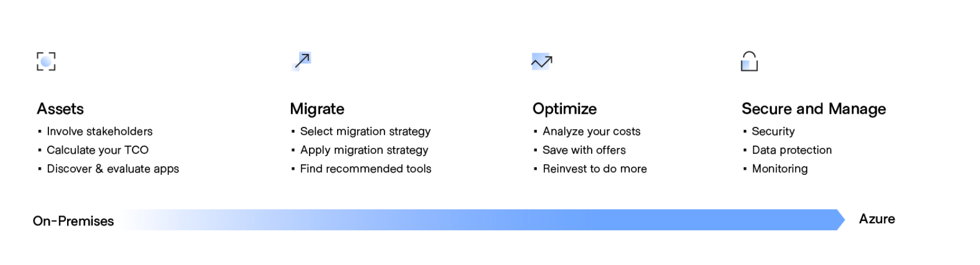Select "Save with offers" item
This screenshot has height=265, width=980.
pos(584,150)
